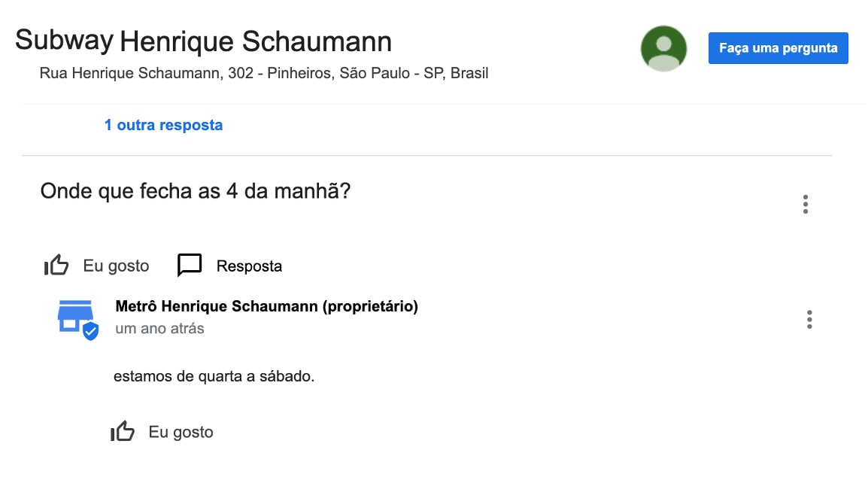Click the blue store owner icon
868x477 pixels.
[x=74, y=317]
